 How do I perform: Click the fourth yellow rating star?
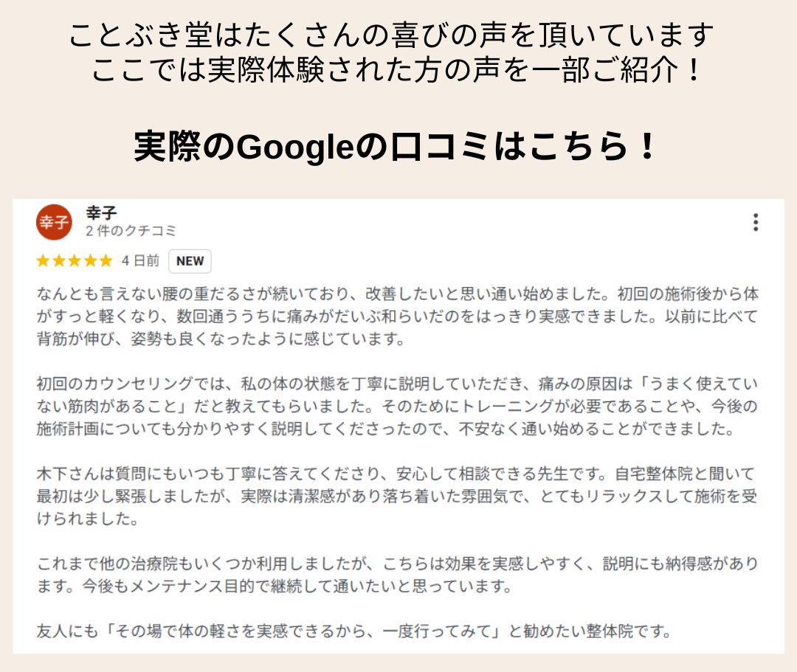(89, 260)
